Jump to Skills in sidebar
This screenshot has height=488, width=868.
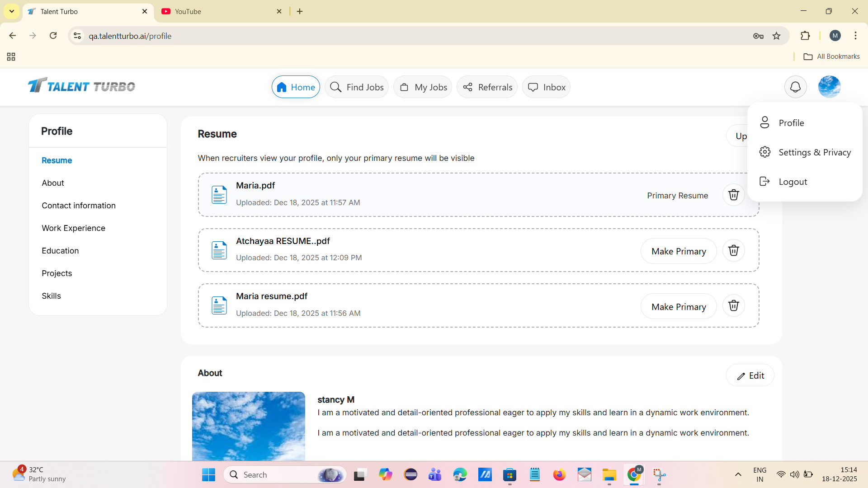[51, 296]
